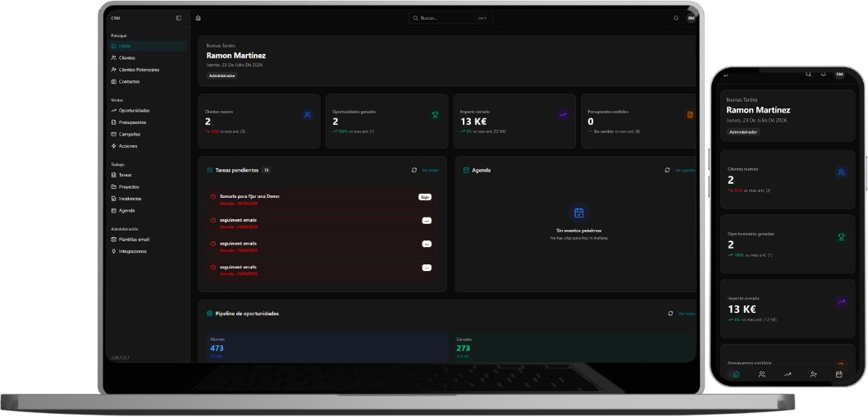This screenshot has width=868, height=417.
Task: Click the Ver agenda link
Action: (x=685, y=170)
